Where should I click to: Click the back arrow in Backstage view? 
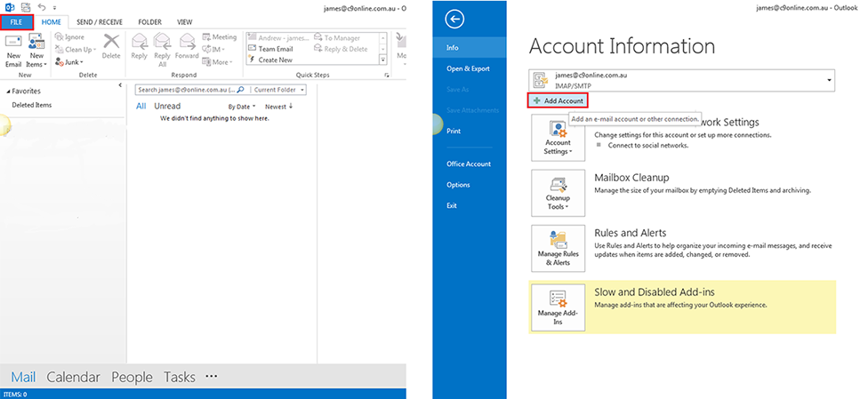click(x=454, y=20)
